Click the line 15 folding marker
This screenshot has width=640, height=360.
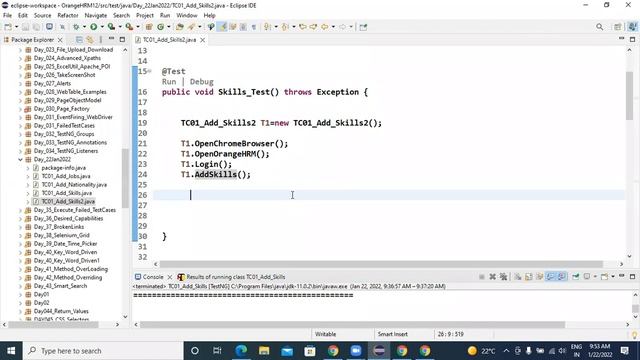[150, 71]
